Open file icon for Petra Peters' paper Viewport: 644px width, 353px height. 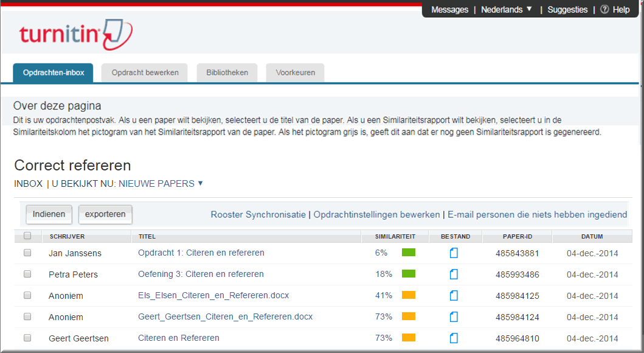point(454,274)
